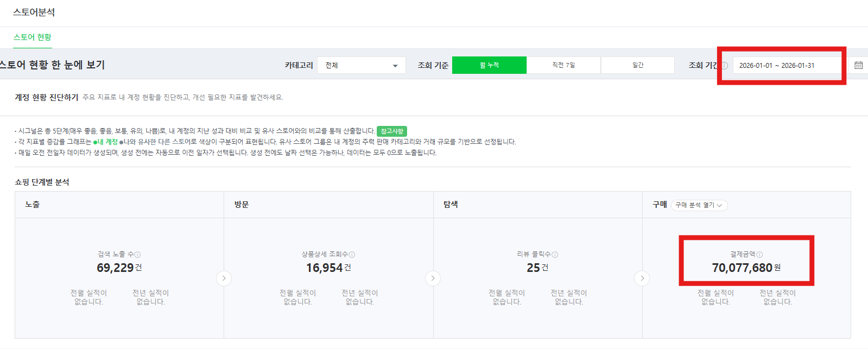Open the calendar date picker icon

(x=858, y=65)
